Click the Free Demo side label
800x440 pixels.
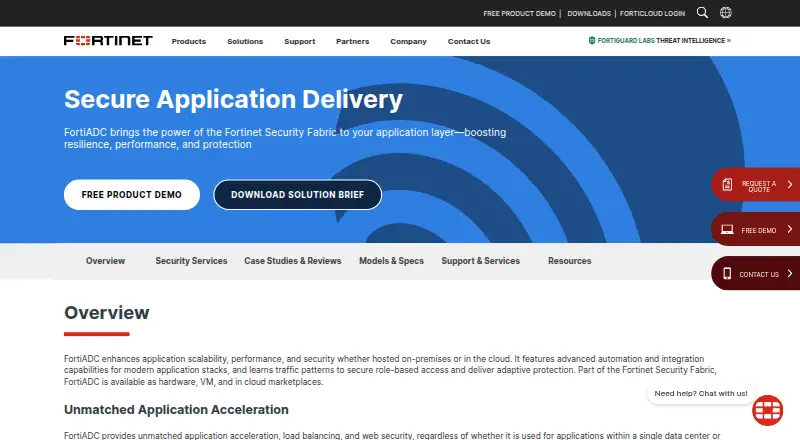click(759, 230)
